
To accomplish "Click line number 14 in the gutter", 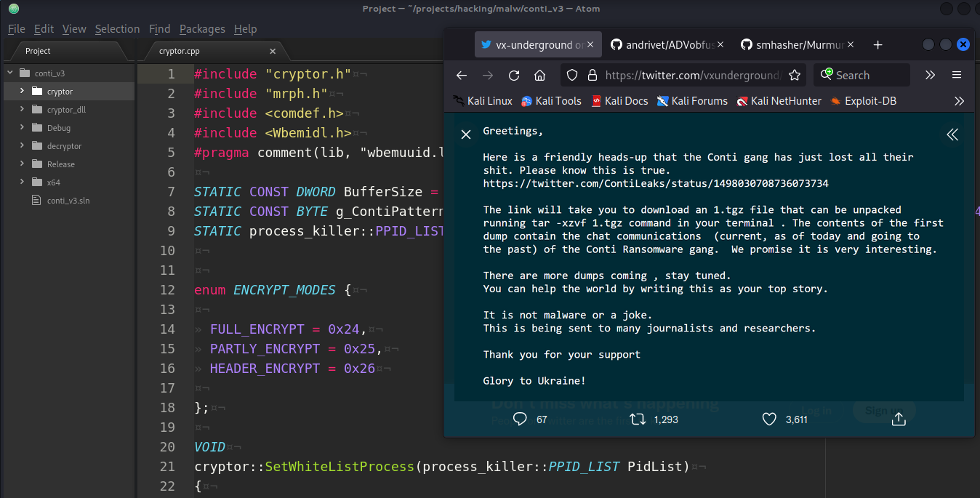I will [167, 329].
